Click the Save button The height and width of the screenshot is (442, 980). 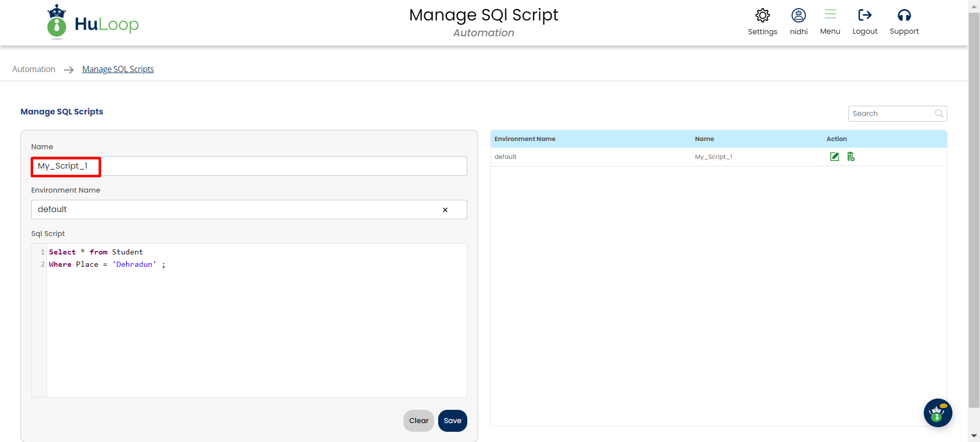point(452,421)
